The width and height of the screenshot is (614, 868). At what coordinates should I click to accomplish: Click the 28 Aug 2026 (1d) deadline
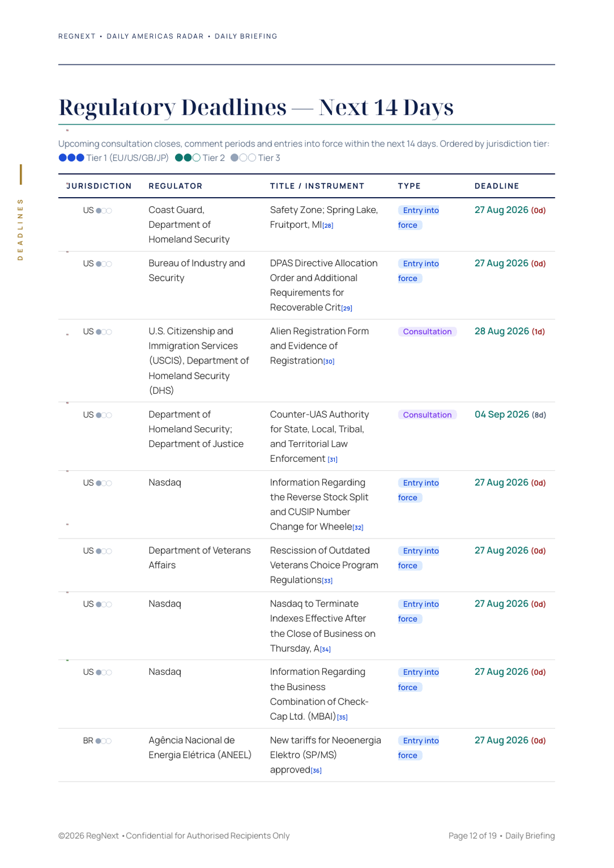coord(510,331)
